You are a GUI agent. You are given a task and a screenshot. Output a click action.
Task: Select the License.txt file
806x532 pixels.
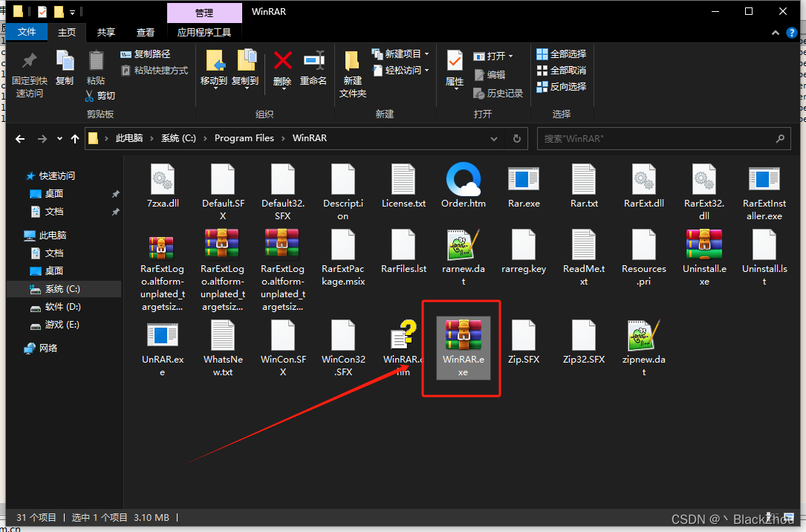coord(403,186)
